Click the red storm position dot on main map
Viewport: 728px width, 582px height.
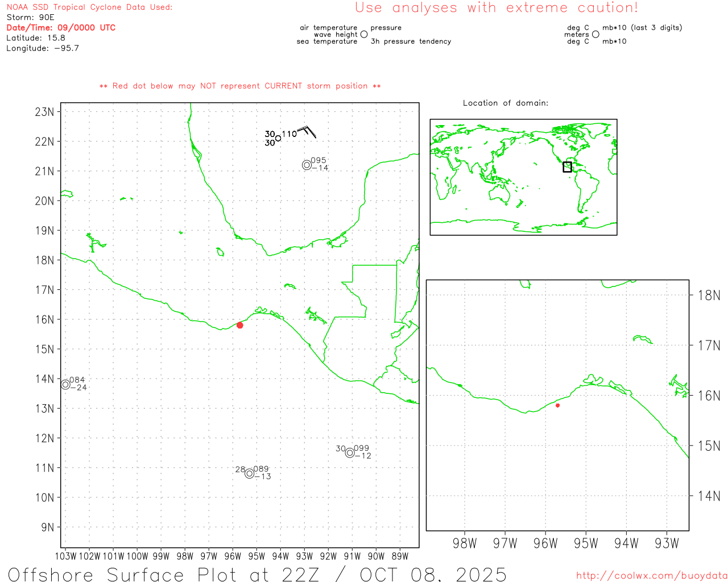[240, 325]
